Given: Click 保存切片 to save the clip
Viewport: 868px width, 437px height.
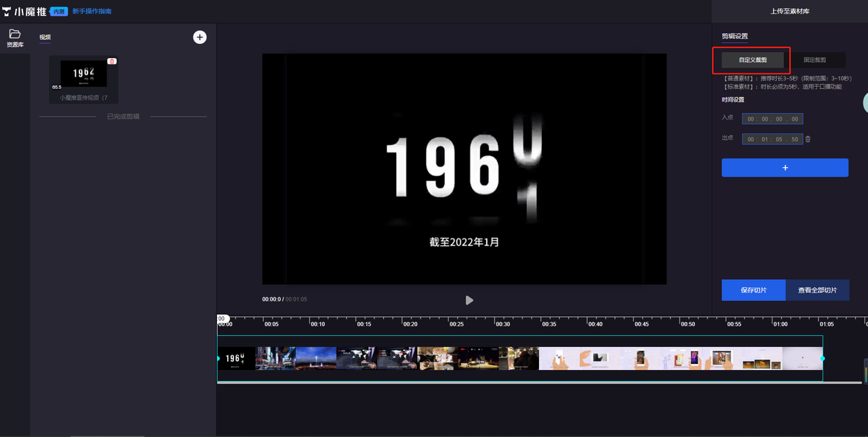Looking at the screenshot, I should coord(753,290).
